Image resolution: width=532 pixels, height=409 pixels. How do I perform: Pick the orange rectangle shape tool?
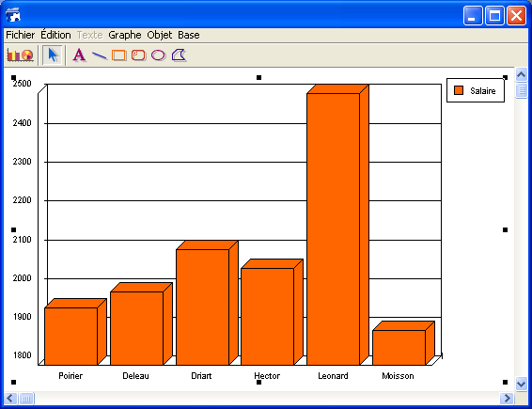119,55
